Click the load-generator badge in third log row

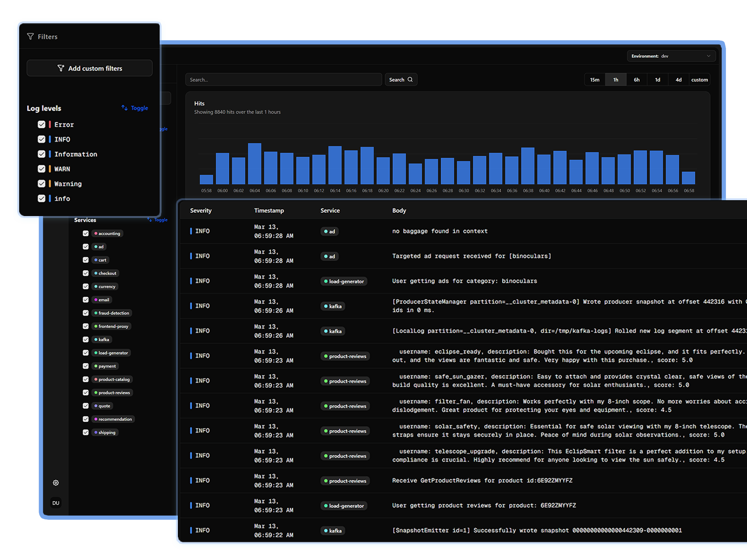tap(344, 281)
